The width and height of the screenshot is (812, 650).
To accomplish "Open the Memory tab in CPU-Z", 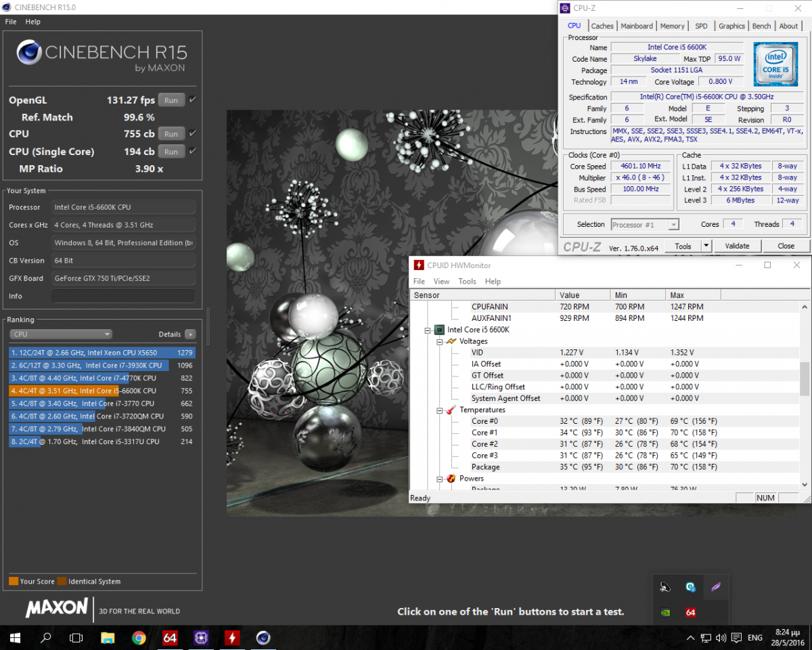I will 672,26.
